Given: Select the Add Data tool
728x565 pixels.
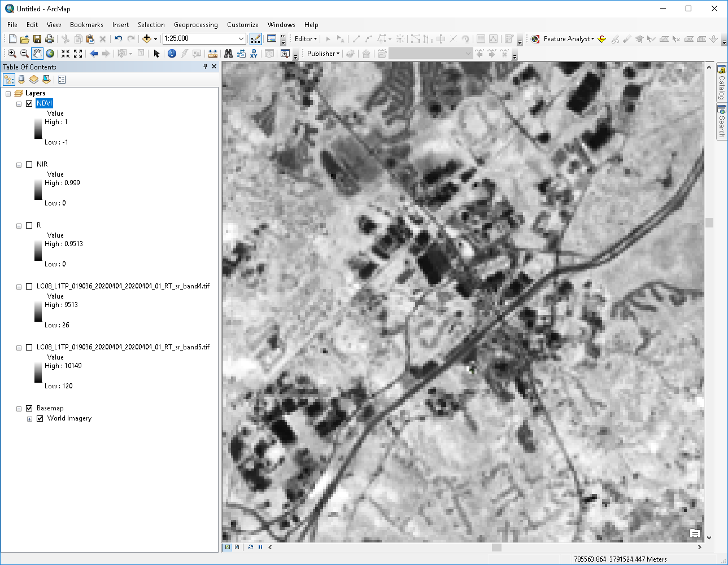Looking at the screenshot, I should point(146,38).
